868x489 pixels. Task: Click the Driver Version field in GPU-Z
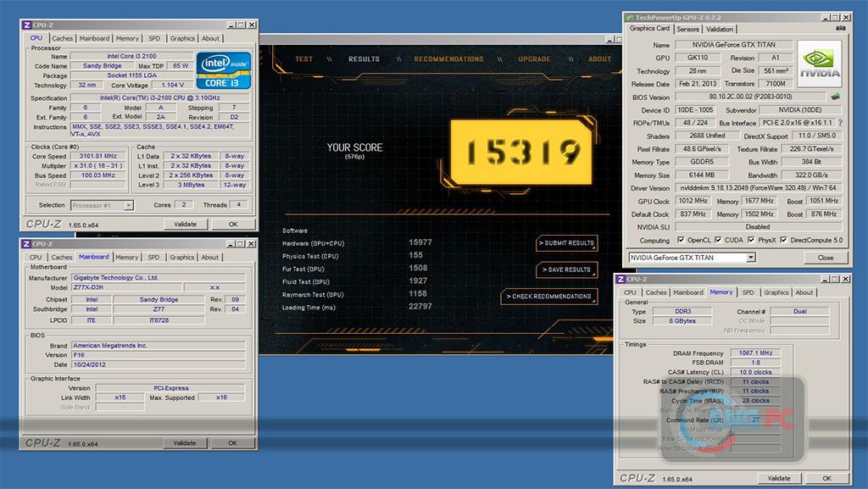tap(758, 187)
